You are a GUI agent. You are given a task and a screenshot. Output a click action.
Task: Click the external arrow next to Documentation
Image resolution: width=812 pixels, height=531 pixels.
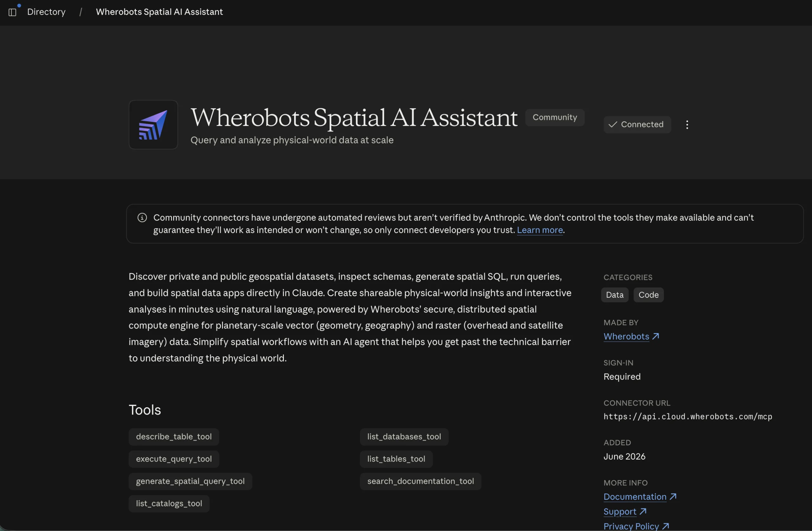[x=673, y=496]
